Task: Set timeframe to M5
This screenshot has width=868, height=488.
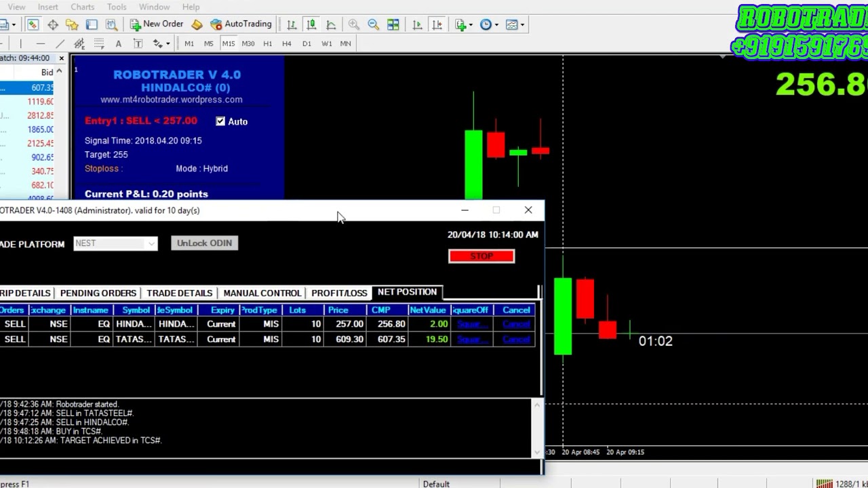Action: pyautogui.click(x=209, y=43)
